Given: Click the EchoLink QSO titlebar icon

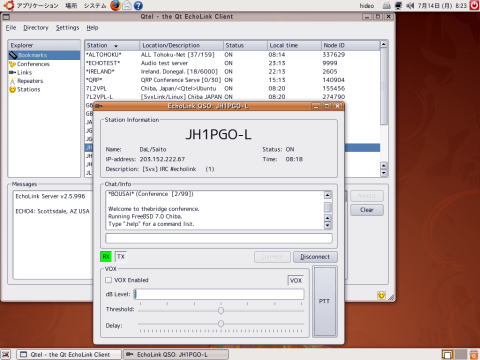Looking at the screenshot, I should click(x=99, y=106).
